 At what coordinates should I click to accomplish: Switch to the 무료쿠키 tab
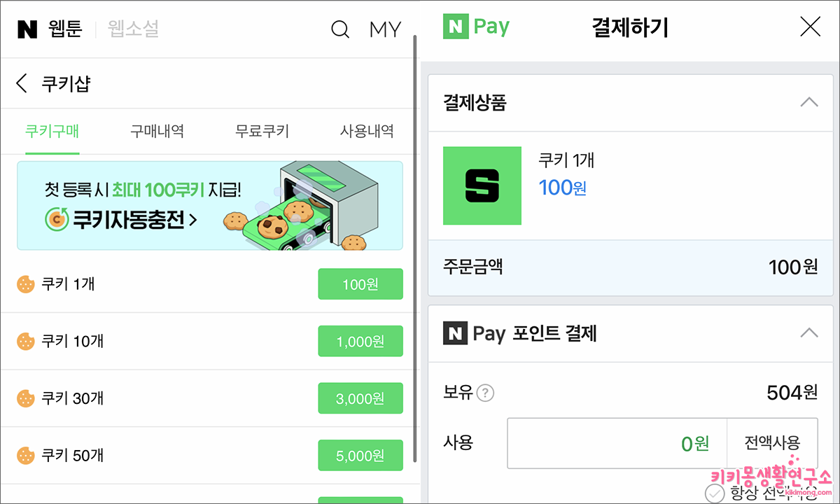coord(262,131)
